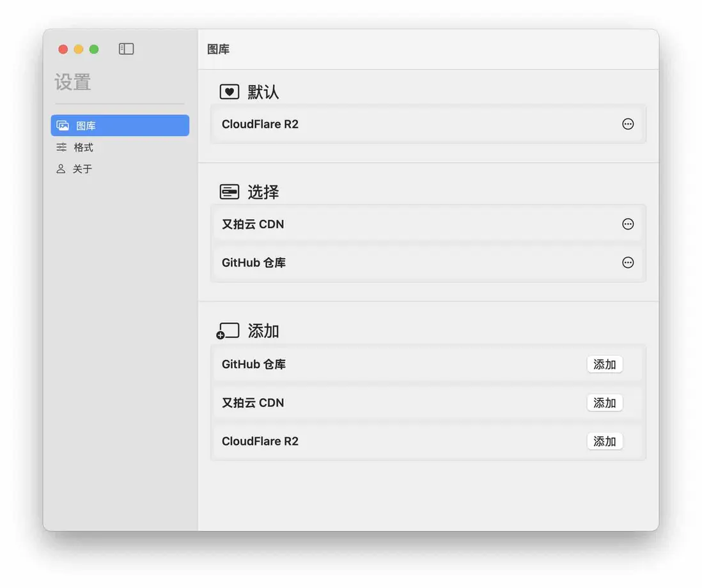Open options menu for CloudFlare R2 default
The image size is (702, 588).
click(627, 124)
